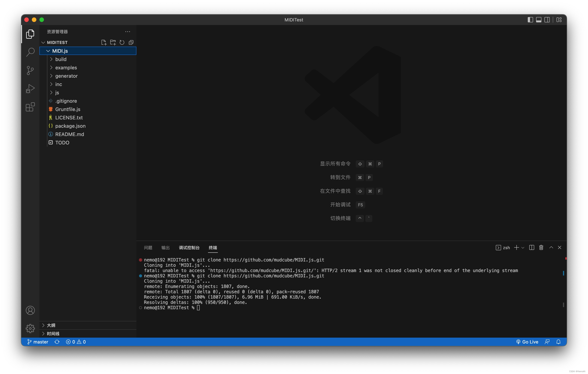This screenshot has width=588, height=374.
Task: Open the Run and Debug view
Action: pos(30,88)
